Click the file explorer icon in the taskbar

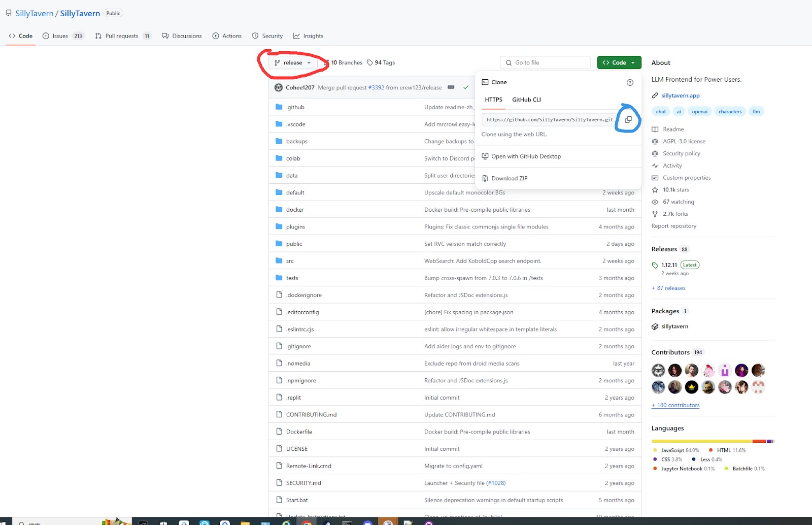[245, 522]
